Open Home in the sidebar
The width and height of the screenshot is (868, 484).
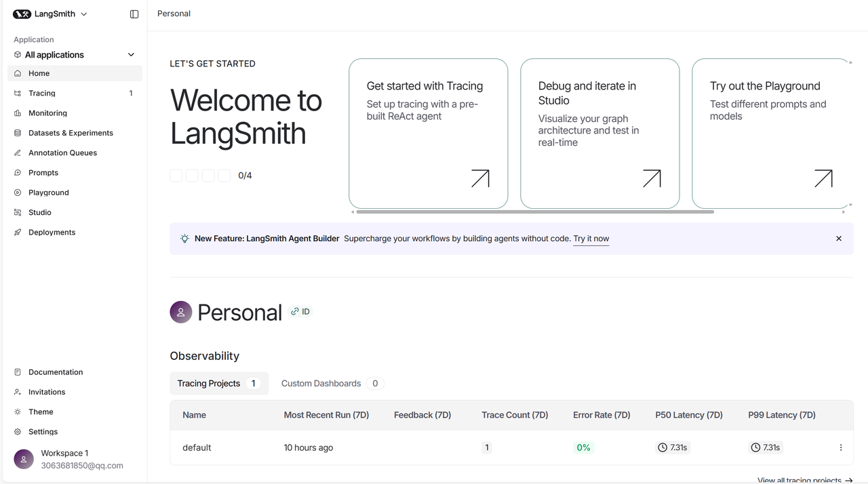coord(75,73)
